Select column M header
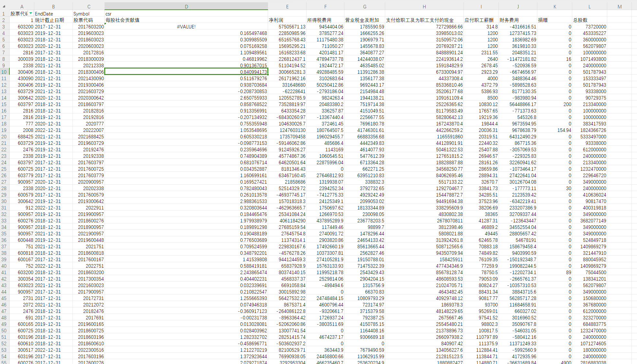Image resolution: width=637 pixels, height=364 pixels. click(x=619, y=6)
